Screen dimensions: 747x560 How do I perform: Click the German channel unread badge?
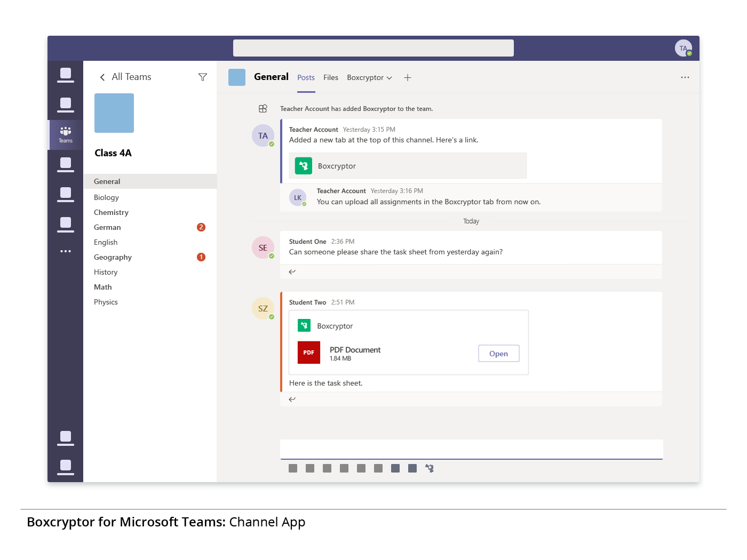201,227
